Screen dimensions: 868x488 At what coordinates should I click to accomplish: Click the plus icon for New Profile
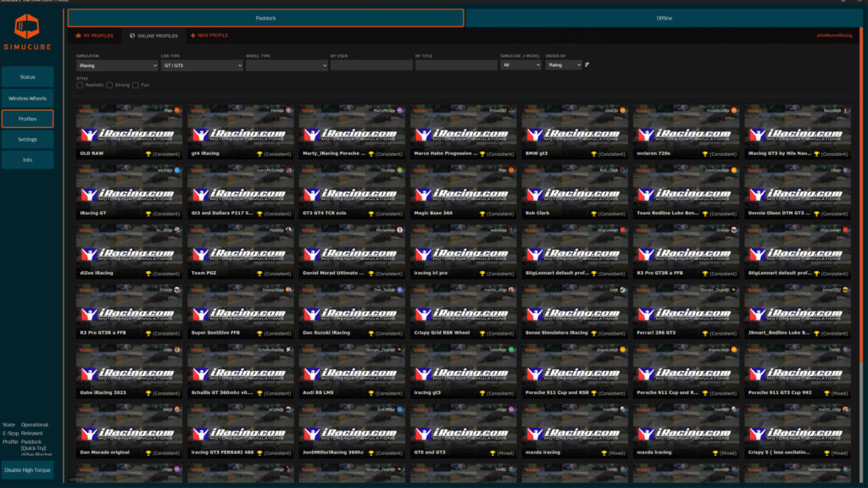point(192,36)
